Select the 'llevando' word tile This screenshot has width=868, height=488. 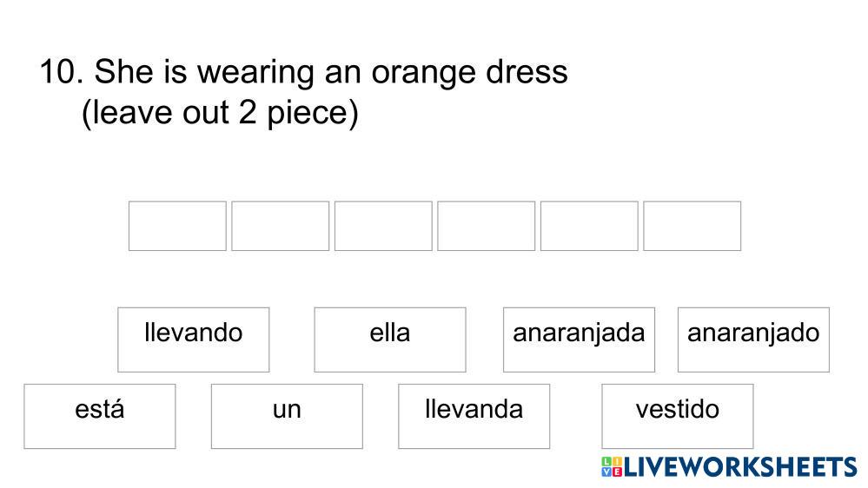click(x=193, y=339)
